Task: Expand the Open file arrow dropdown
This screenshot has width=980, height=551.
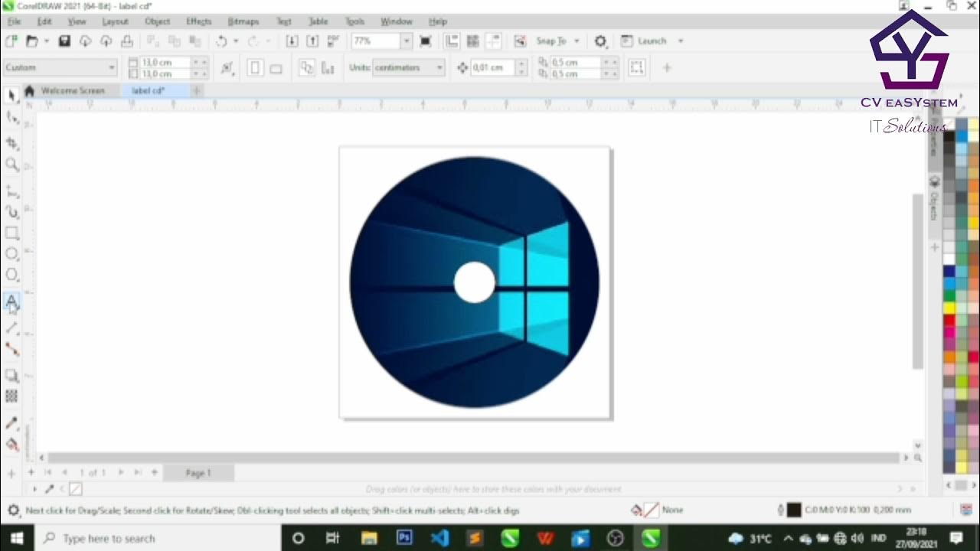Action: [x=46, y=41]
